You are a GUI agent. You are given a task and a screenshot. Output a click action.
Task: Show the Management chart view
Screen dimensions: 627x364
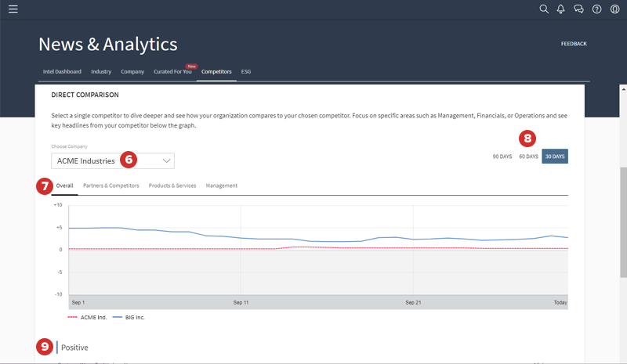[x=221, y=186]
